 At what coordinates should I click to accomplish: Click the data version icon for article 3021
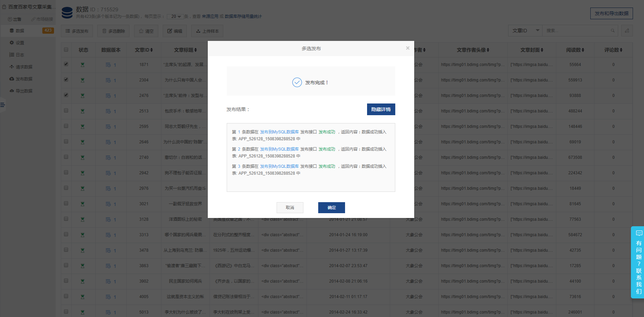coord(108,204)
